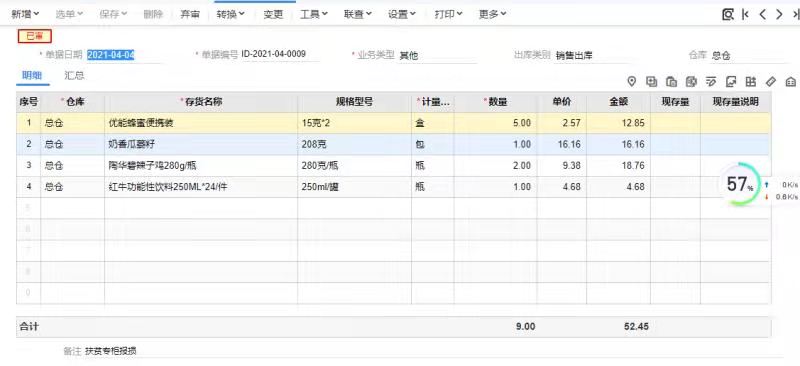
Task: Switch to the 汇总 tab
Action: (x=74, y=76)
